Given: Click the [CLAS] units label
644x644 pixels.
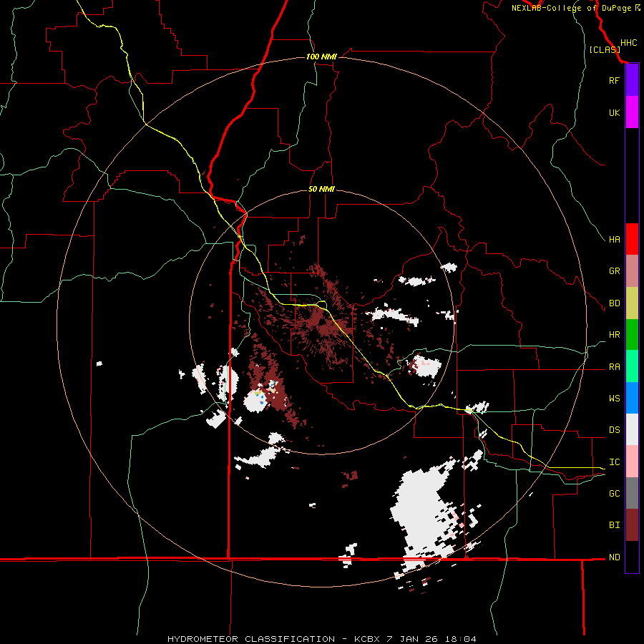Looking at the screenshot, I should [605, 49].
